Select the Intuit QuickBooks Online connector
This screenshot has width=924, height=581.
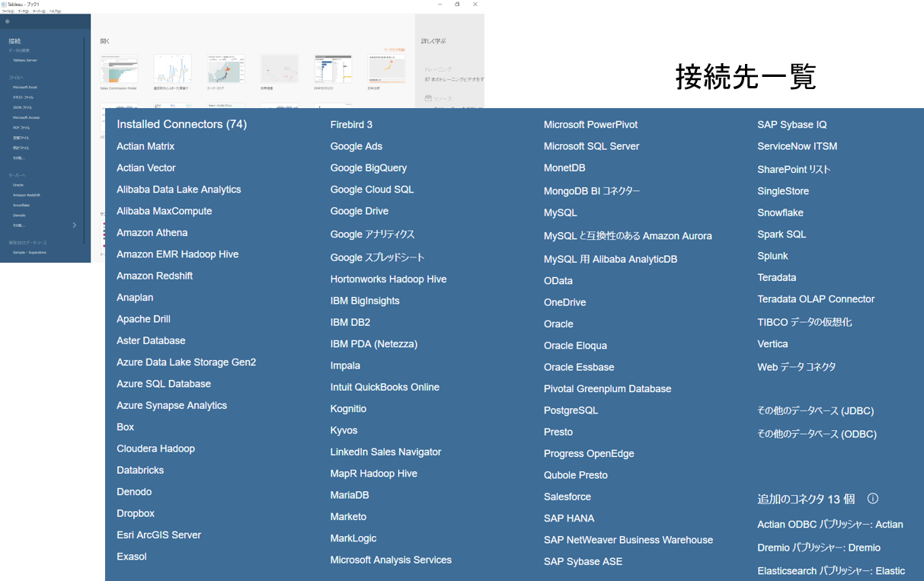click(385, 388)
